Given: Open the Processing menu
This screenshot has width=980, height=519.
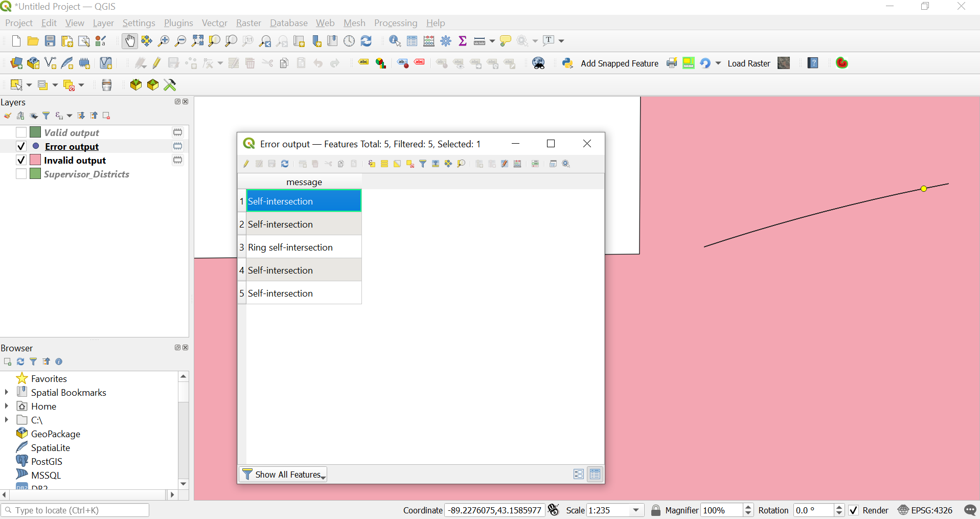Looking at the screenshot, I should 395,23.
